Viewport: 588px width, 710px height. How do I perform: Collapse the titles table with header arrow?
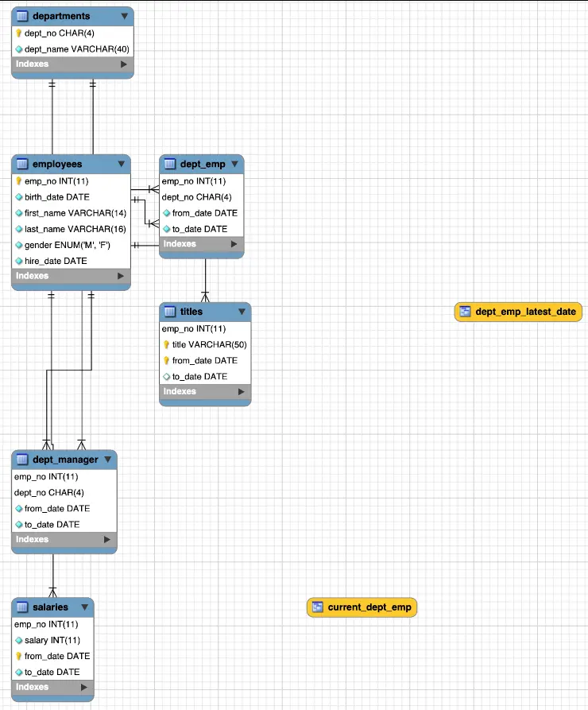pyautogui.click(x=242, y=312)
